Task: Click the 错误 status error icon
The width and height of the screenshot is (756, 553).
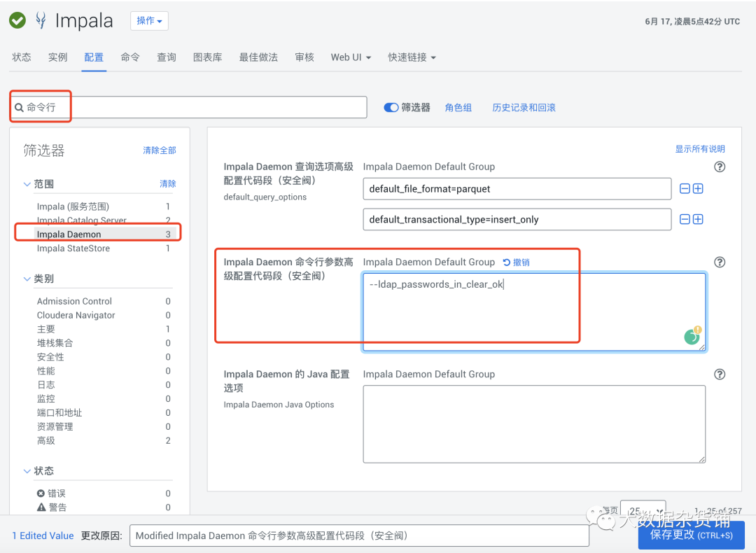Action: point(41,493)
